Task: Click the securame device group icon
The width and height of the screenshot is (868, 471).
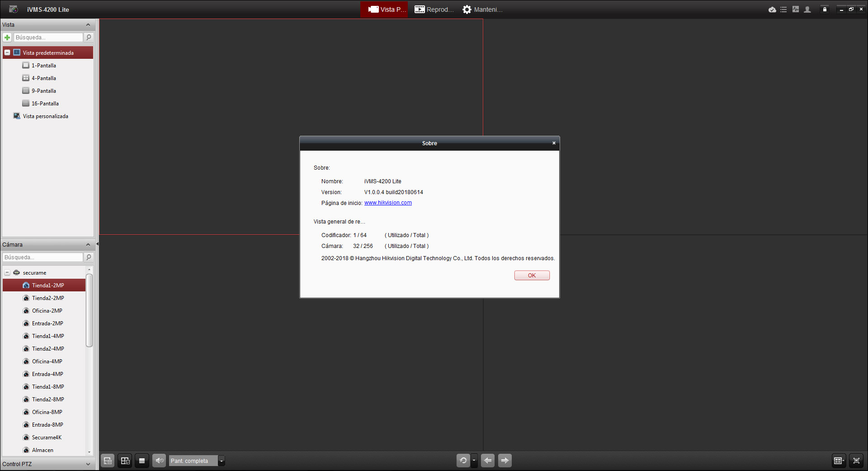Action: (17, 273)
